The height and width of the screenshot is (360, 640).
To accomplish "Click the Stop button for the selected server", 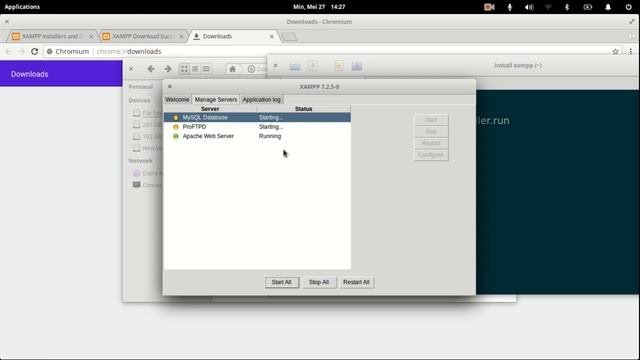I will 431,131.
